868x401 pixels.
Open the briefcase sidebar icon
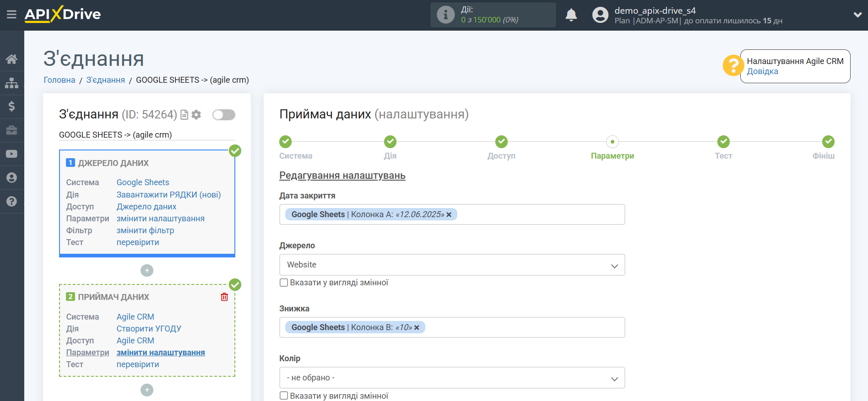coord(12,130)
